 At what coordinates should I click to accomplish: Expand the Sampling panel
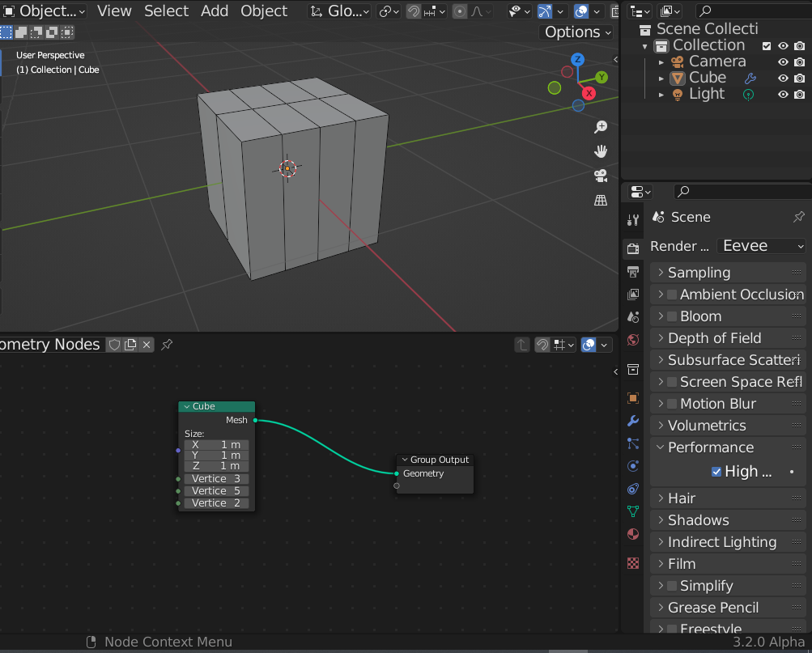(728, 273)
